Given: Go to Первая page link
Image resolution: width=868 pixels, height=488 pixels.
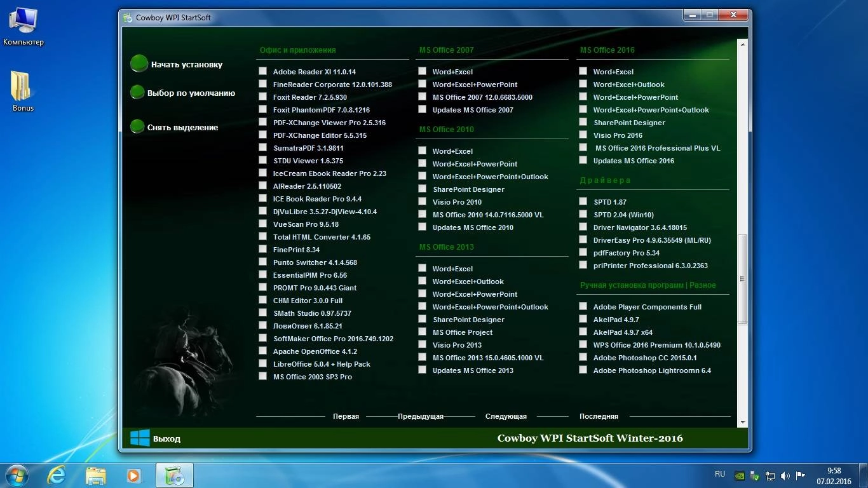Looking at the screenshot, I should coord(346,416).
